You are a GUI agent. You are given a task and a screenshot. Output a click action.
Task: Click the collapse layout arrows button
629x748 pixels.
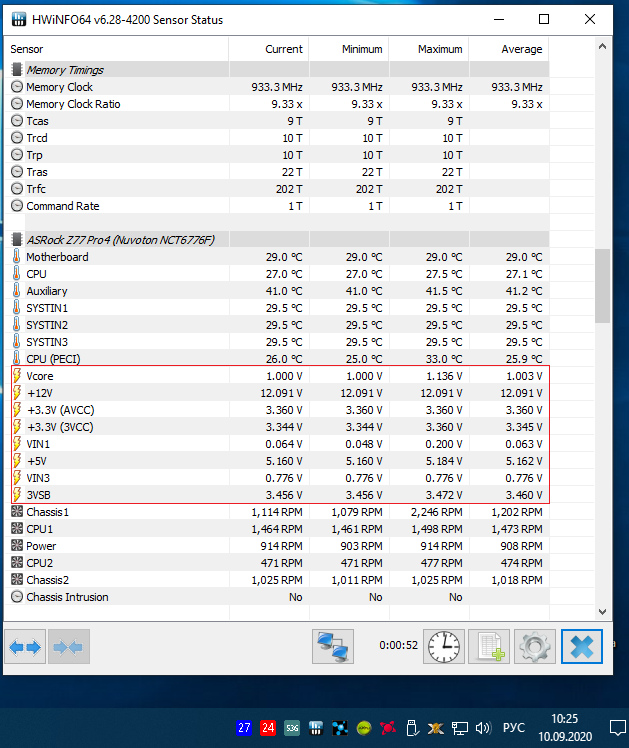pos(69,647)
